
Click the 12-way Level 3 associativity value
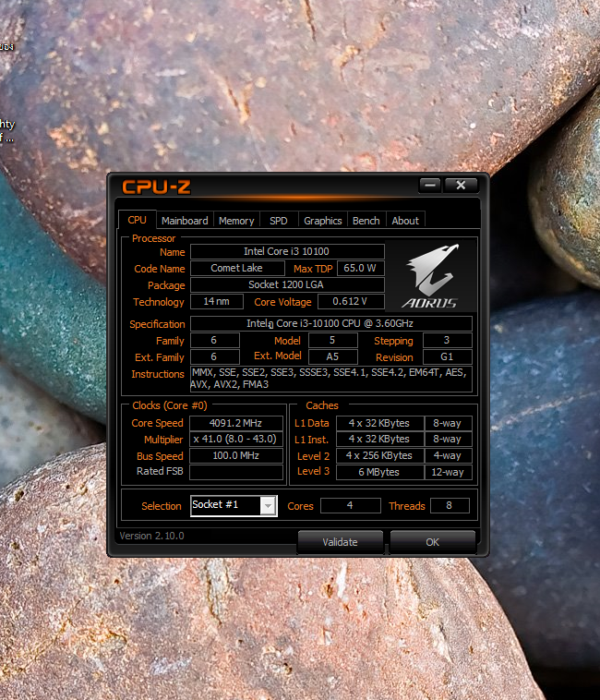(448, 472)
